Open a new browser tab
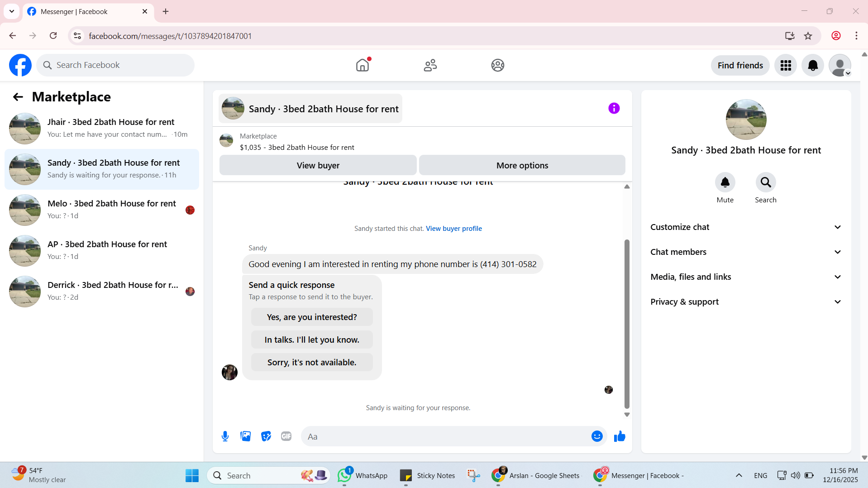The width and height of the screenshot is (868, 488). pyautogui.click(x=166, y=11)
